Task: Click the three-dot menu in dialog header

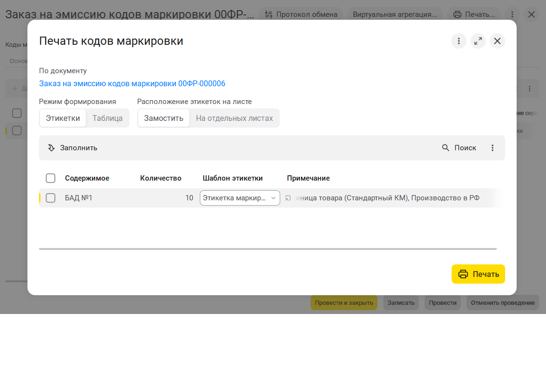Action: 458,41
